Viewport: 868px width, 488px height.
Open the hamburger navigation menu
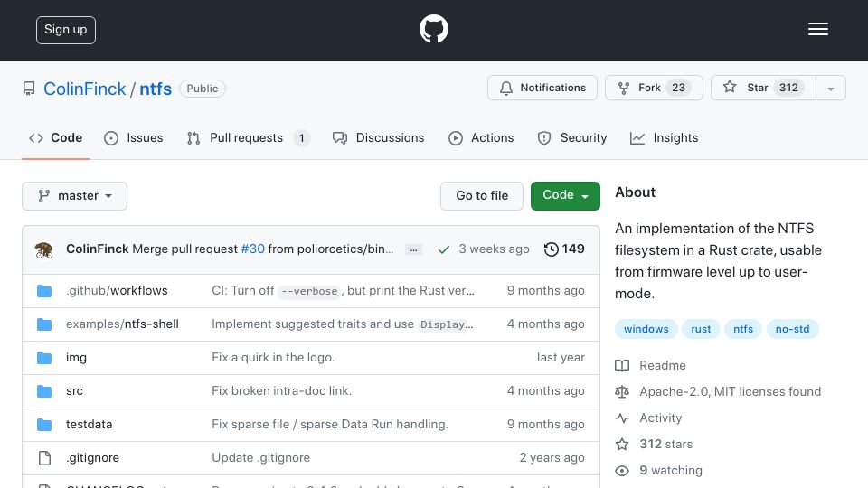817,29
